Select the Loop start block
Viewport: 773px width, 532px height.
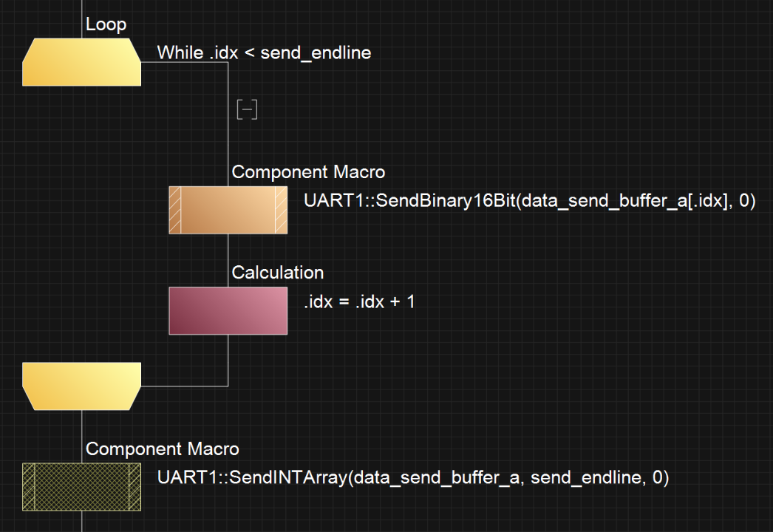pyautogui.click(x=81, y=63)
